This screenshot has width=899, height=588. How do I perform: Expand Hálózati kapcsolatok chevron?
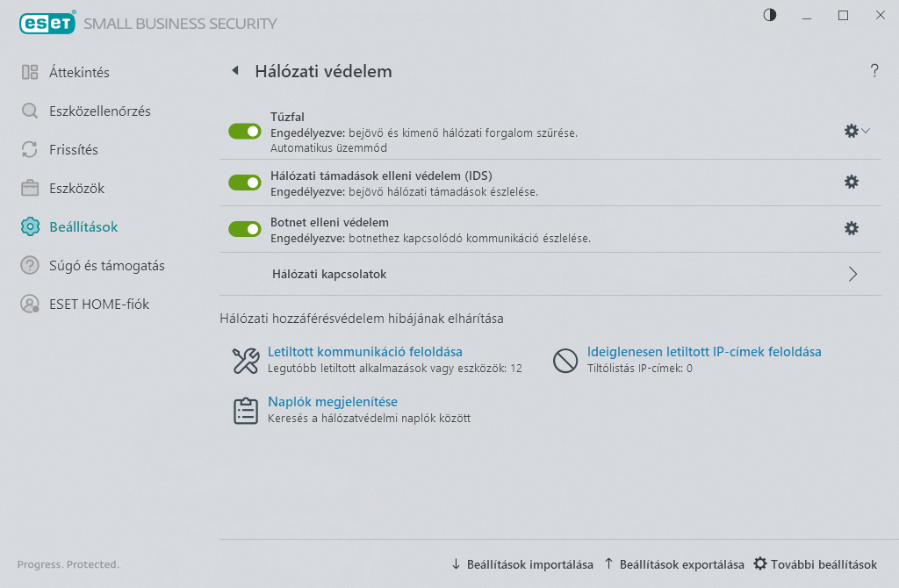point(852,274)
